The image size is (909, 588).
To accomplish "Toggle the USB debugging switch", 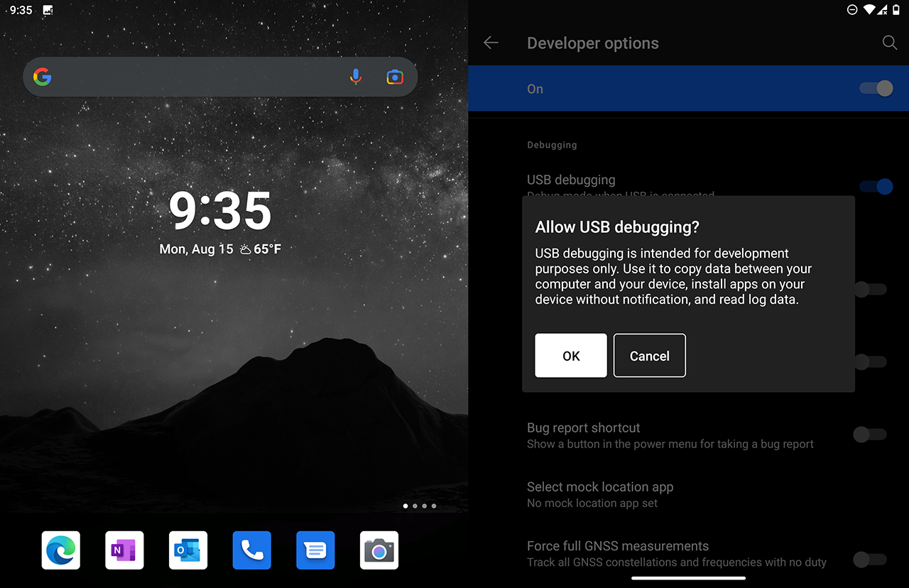I will click(x=876, y=187).
